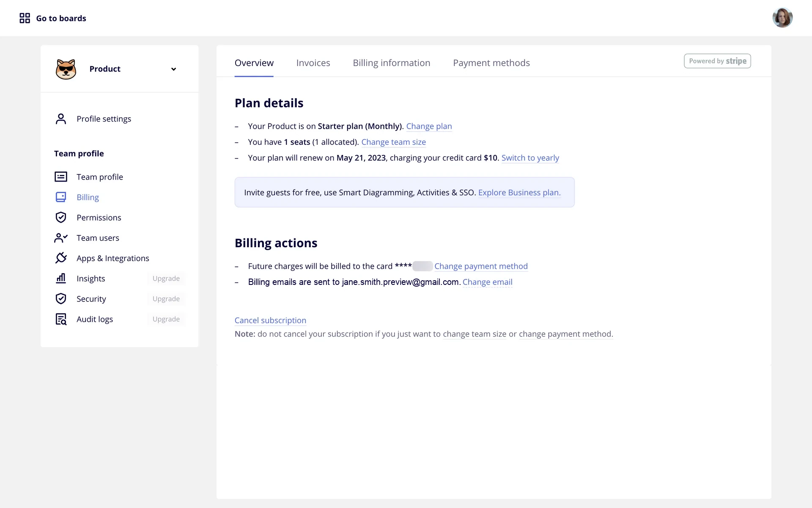The height and width of the screenshot is (508, 812).
Task: Click the Upgrade badge next to Insights
Action: point(166,279)
